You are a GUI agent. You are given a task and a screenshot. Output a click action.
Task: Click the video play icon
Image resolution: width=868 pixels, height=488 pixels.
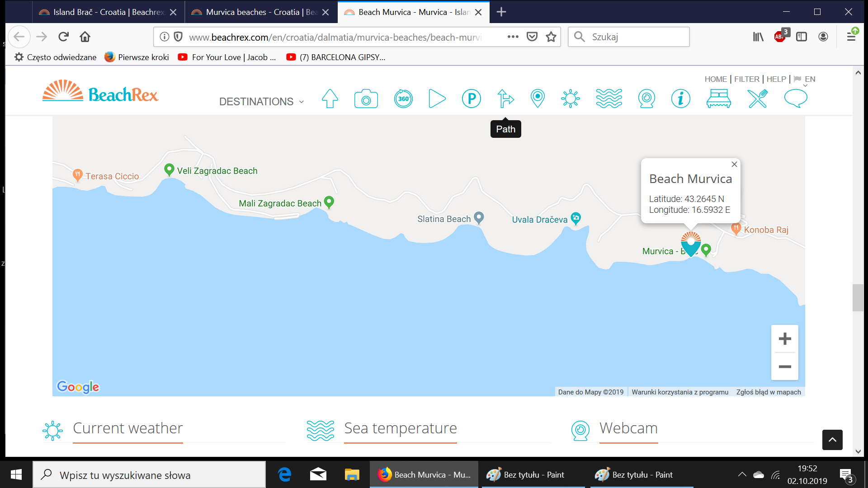coord(437,99)
